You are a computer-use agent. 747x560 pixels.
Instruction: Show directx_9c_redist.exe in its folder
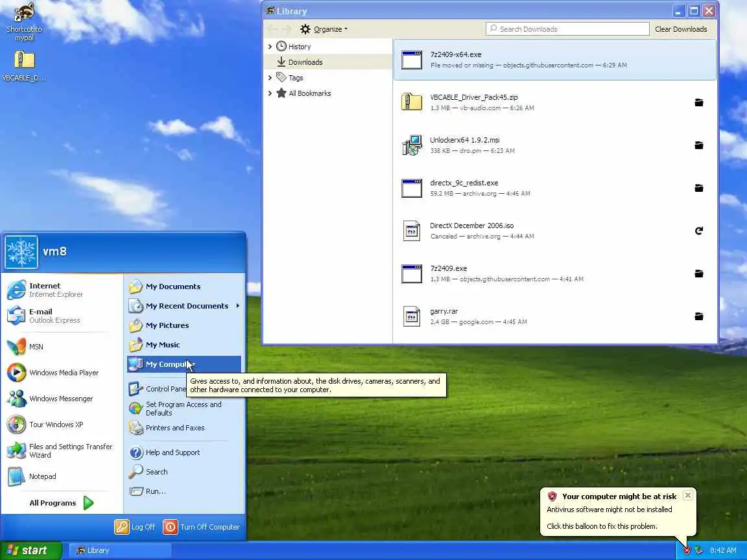point(698,188)
